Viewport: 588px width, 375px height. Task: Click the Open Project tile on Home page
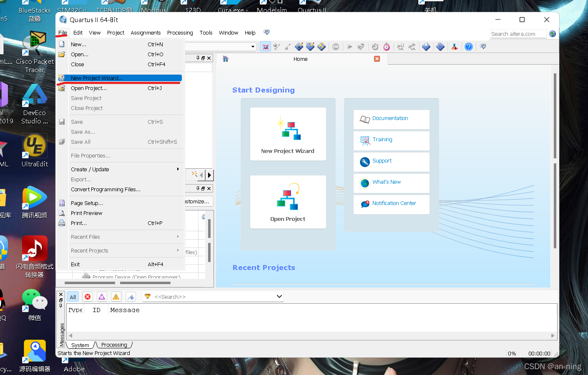pyautogui.click(x=288, y=202)
